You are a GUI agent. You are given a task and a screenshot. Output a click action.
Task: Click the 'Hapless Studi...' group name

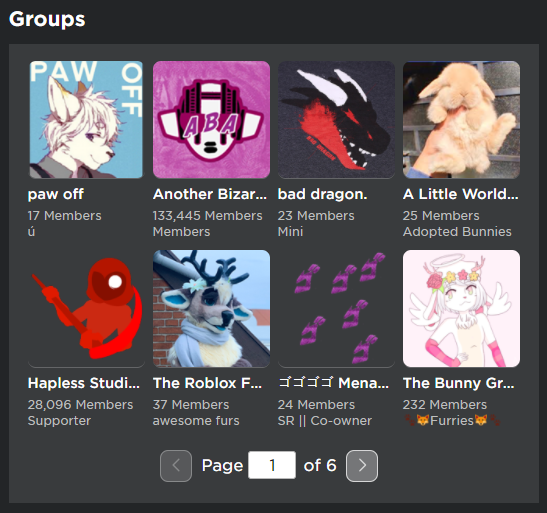click(84, 383)
